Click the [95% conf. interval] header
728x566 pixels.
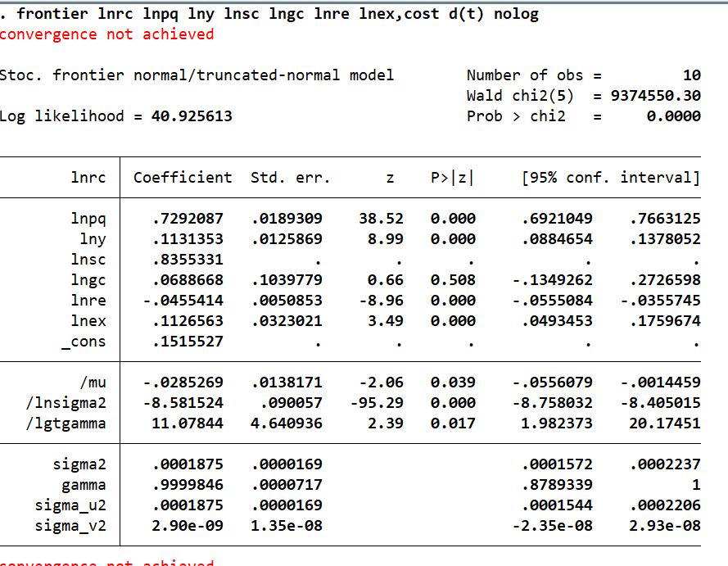[611, 178]
